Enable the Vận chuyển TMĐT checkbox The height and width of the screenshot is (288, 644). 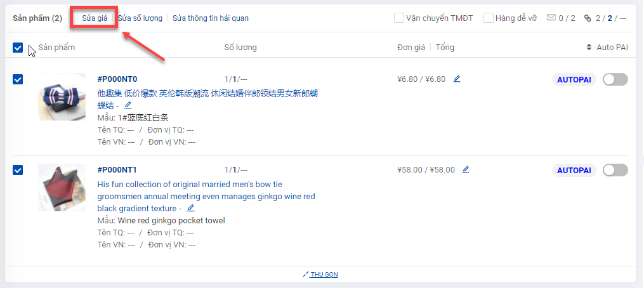399,18
